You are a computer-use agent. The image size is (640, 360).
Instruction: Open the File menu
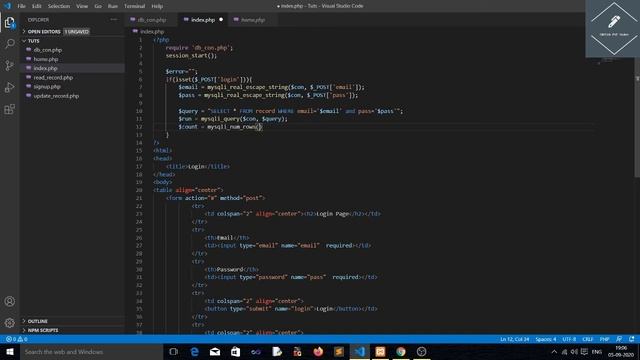21,6
